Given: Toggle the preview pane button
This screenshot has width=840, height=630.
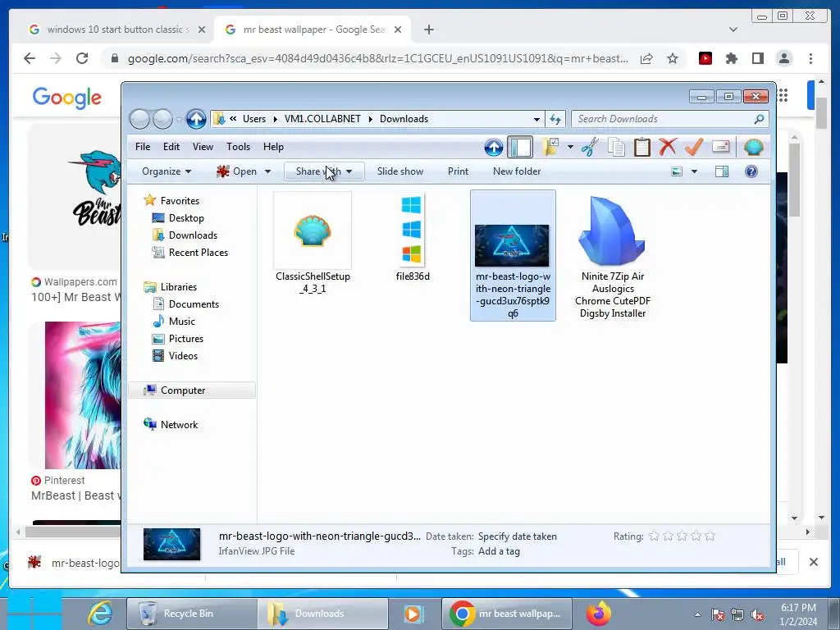Looking at the screenshot, I should (x=722, y=171).
